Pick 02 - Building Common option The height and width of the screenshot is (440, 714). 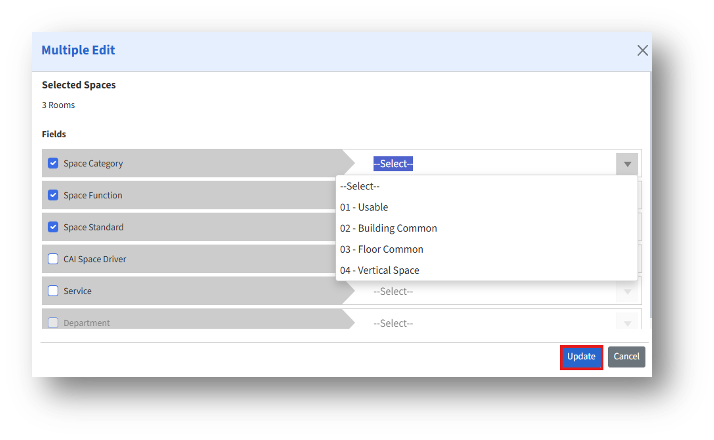(388, 228)
